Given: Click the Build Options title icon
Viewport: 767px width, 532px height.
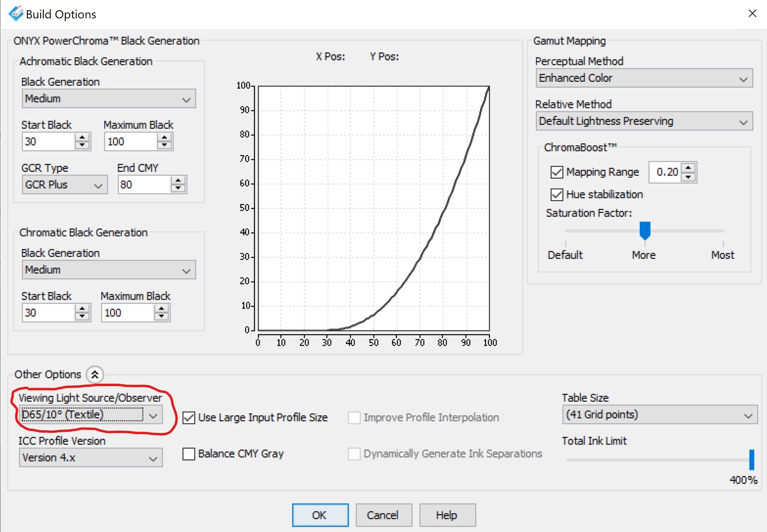Looking at the screenshot, I should (x=16, y=14).
